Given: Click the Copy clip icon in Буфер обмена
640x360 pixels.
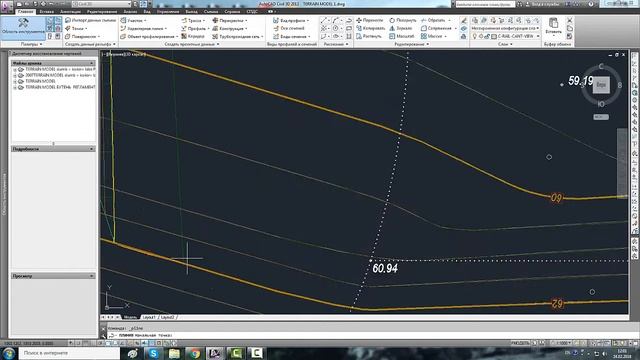Looking at the screenshot, I should tap(570, 29).
